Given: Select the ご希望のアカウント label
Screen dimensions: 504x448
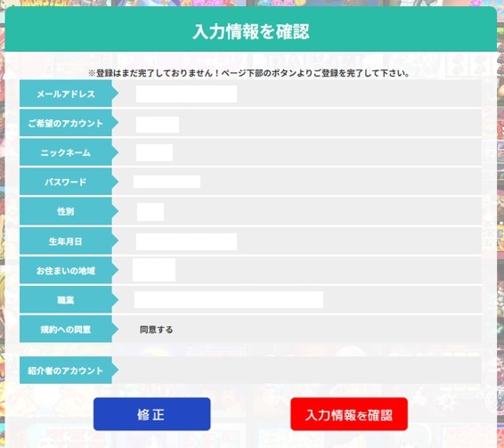Looking at the screenshot, I should pos(69,123).
